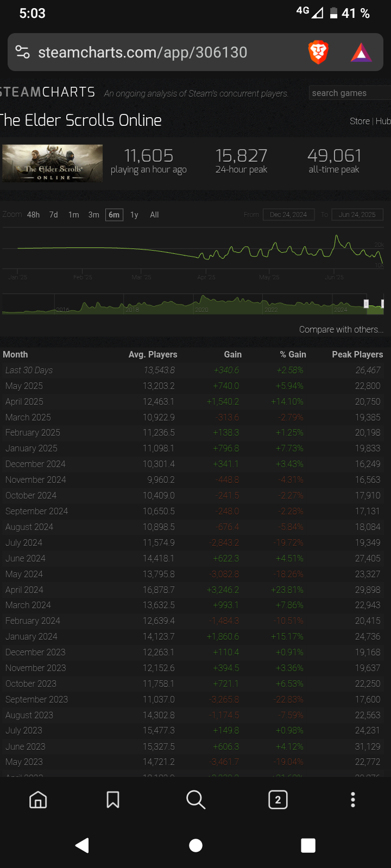Open the three-dot browser menu
This screenshot has height=868, width=391.
tap(353, 800)
